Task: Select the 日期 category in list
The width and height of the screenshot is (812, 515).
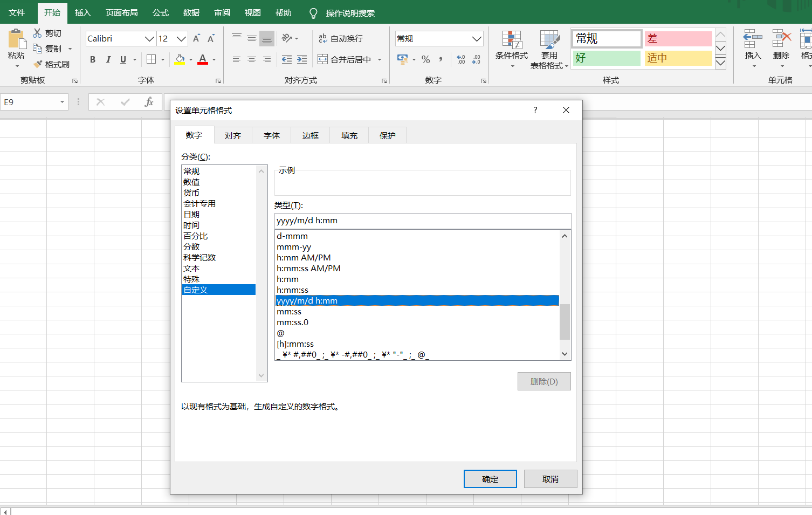Action: [191, 214]
